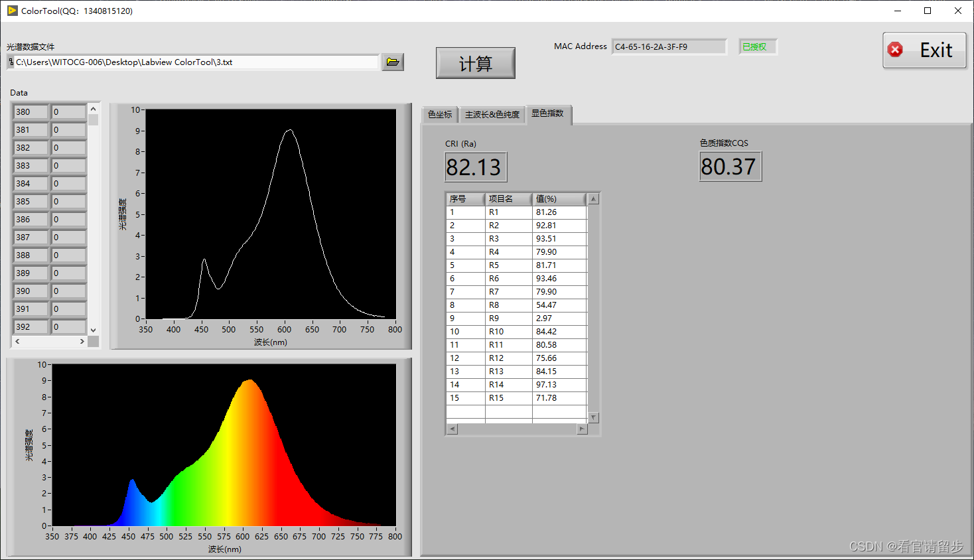Click the rainbow-colored spectrum graph
This screenshot has height=560, width=974.
point(224,445)
